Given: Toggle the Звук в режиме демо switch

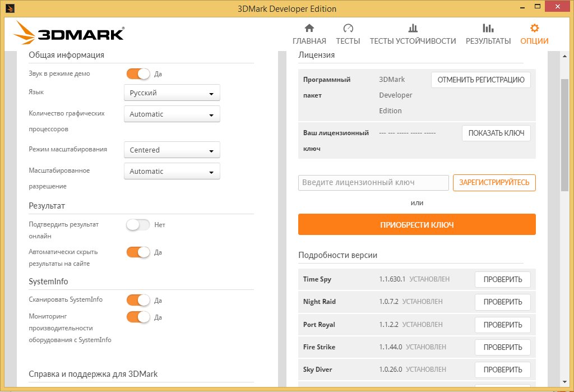Looking at the screenshot, I should pyautogui.click(x=138, y=73).
